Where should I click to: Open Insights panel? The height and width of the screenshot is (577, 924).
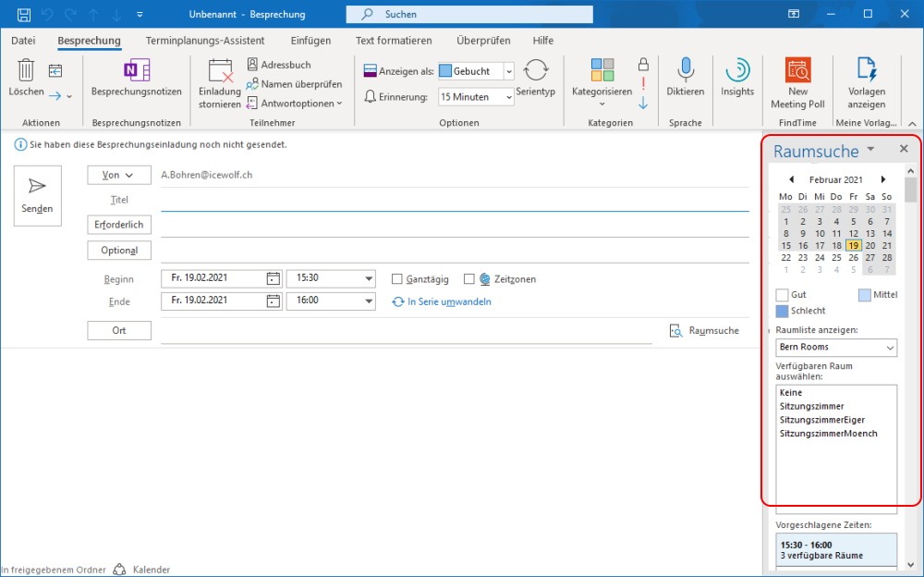[x=737, y=69]
